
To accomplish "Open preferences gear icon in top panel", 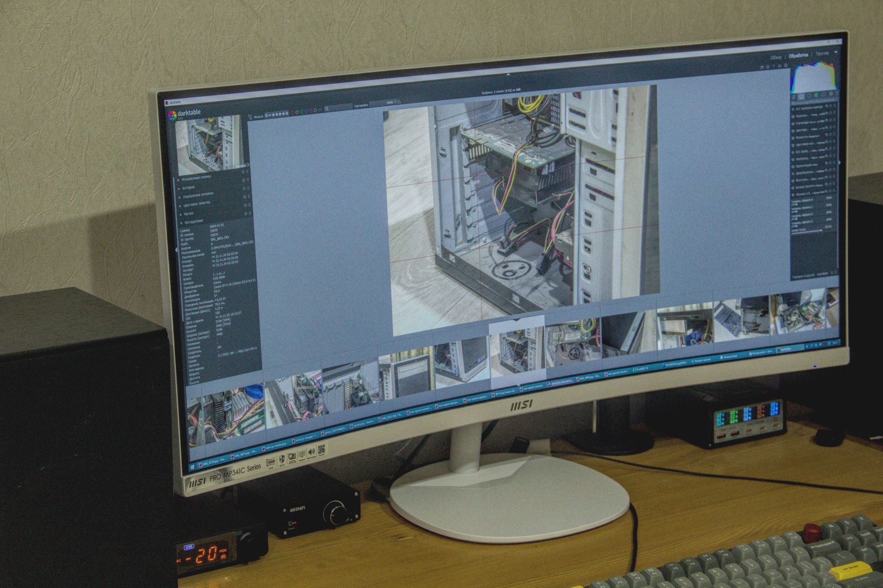I will pyautogui.click(x=786, y=65).
